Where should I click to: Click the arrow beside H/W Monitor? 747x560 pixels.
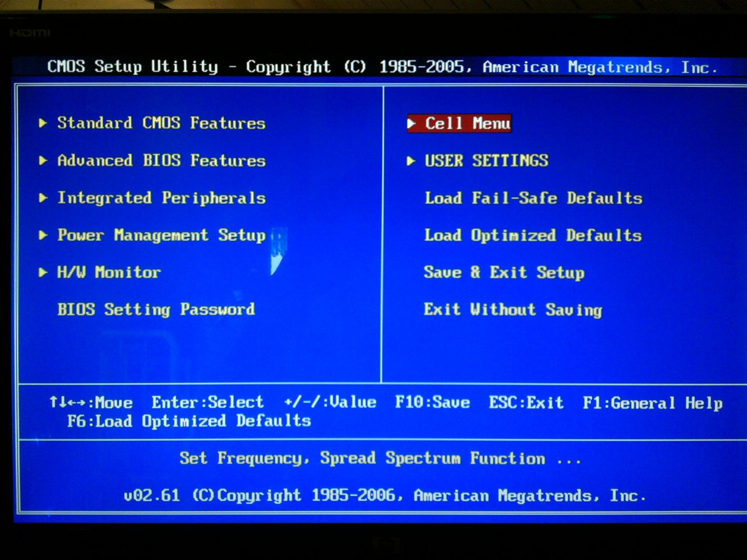(43, 272)
